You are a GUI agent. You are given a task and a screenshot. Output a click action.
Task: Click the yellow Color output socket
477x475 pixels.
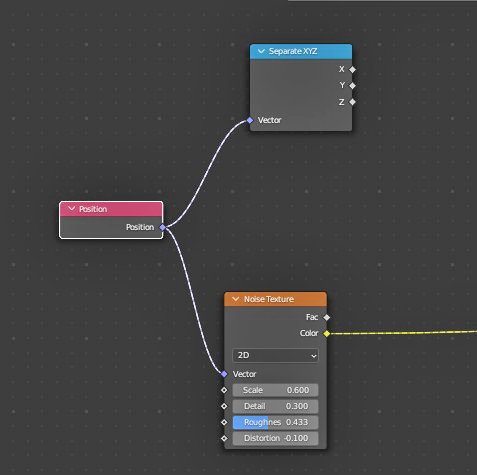tap(327, 333)
